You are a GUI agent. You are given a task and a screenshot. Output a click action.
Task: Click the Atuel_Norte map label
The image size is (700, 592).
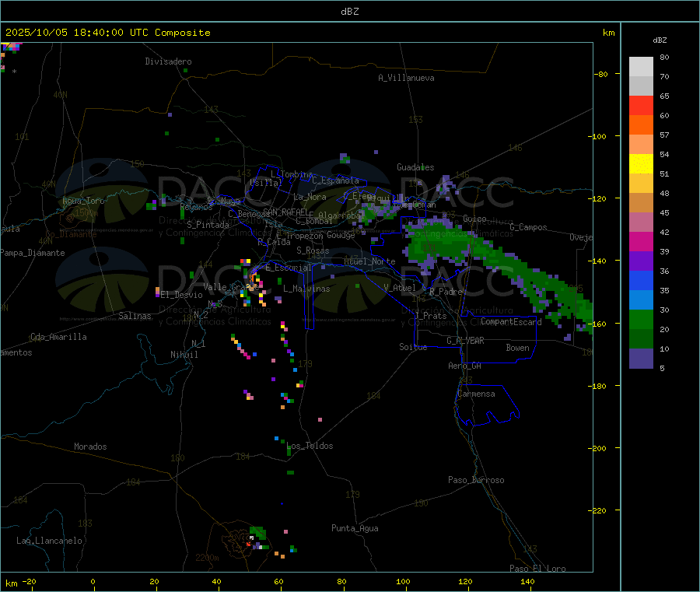(x=369, y=261)
